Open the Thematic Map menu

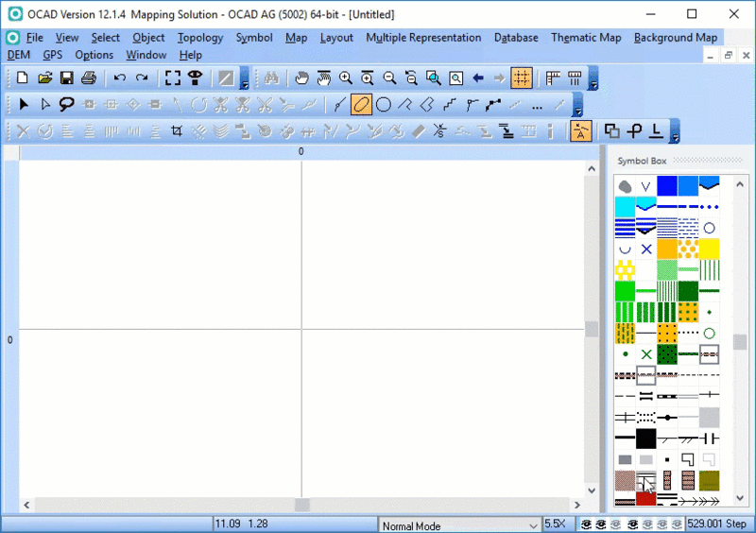click(586, 38)
